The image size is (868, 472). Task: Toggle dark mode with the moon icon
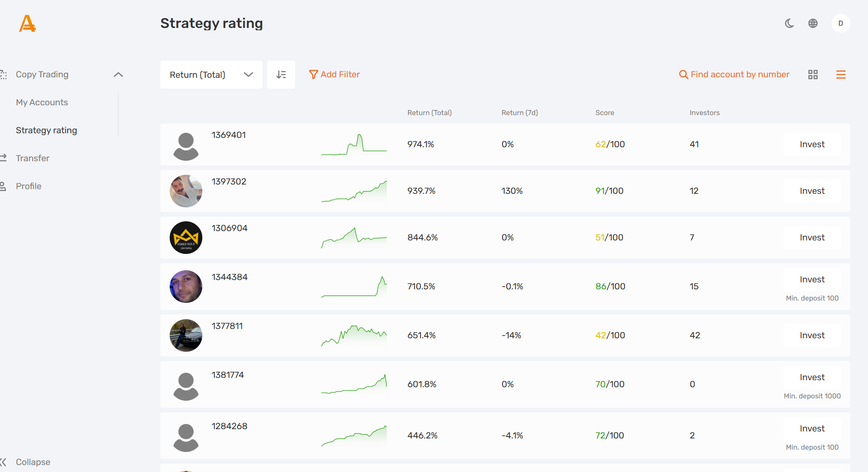click(x=789, y=23)
